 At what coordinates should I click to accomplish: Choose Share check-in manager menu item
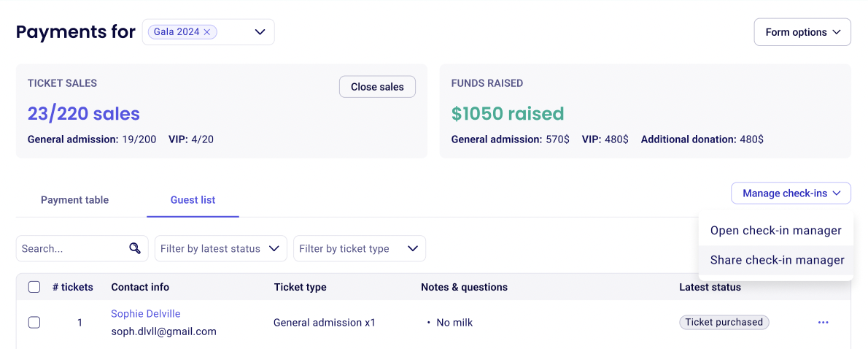(777, 260)
